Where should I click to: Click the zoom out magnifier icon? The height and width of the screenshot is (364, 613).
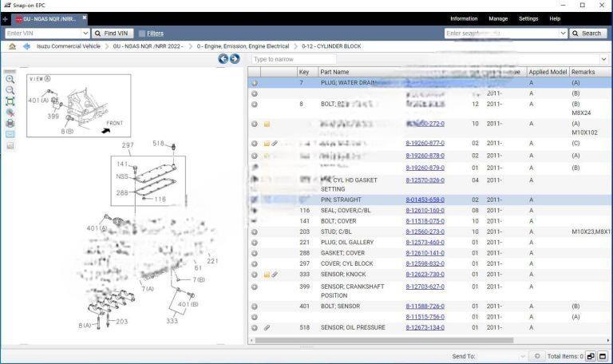(x=10, y=90)
